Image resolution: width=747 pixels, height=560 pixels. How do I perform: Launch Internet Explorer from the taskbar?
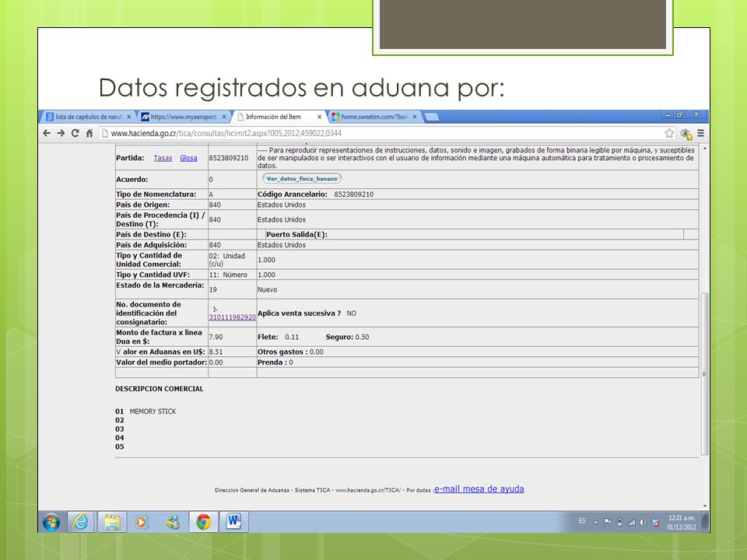pos(81,522)
